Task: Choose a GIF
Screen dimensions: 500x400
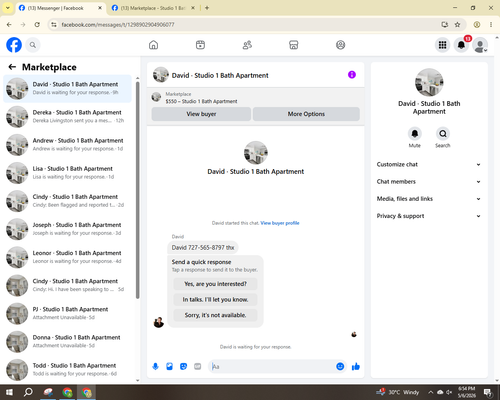Action: pyautogui.click(x=198, y=367)
